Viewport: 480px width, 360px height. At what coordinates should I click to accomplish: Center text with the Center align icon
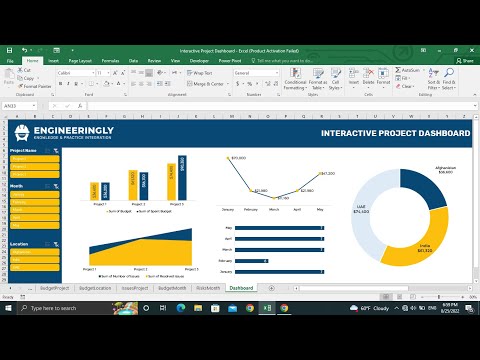pos(141,84)
